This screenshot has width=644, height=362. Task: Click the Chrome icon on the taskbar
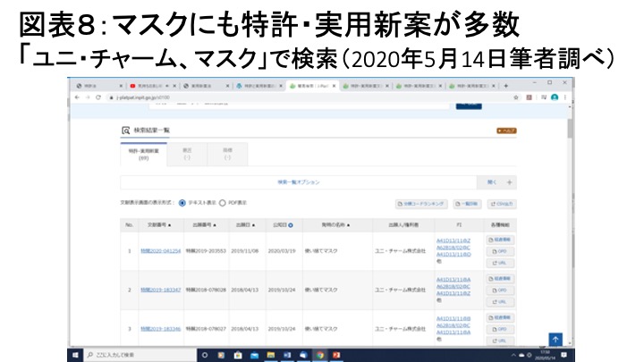[320, 355]
